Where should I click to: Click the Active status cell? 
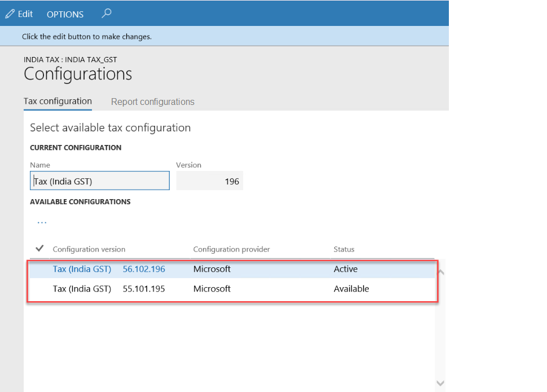[346, 269]
